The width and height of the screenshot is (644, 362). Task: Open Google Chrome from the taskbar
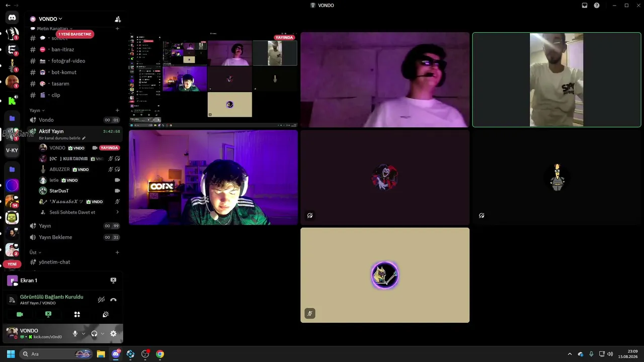click(x=159, y=354)
